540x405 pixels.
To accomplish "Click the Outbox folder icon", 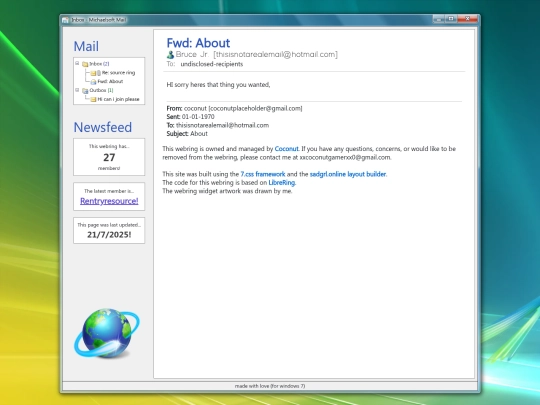I will pos(85,91).
